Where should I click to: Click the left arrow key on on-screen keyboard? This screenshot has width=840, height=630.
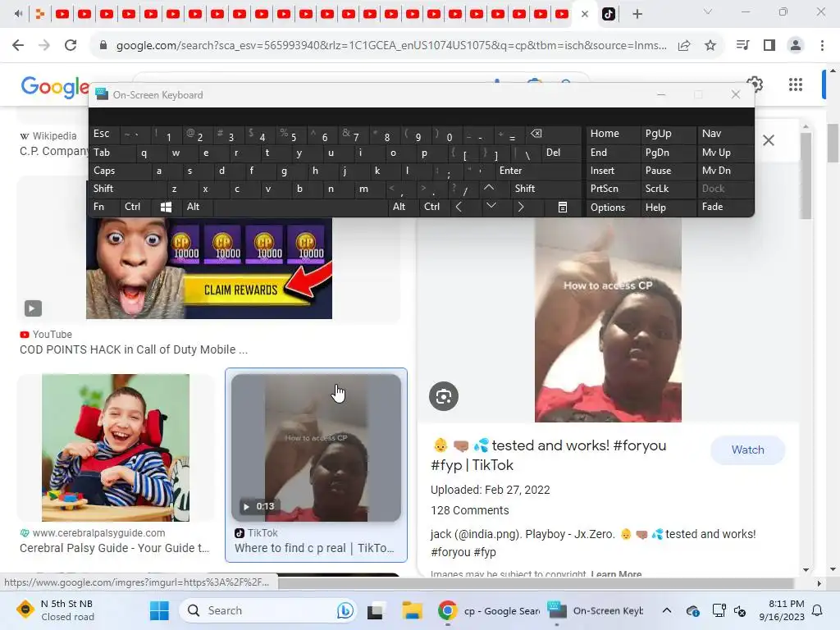point(459,207)
